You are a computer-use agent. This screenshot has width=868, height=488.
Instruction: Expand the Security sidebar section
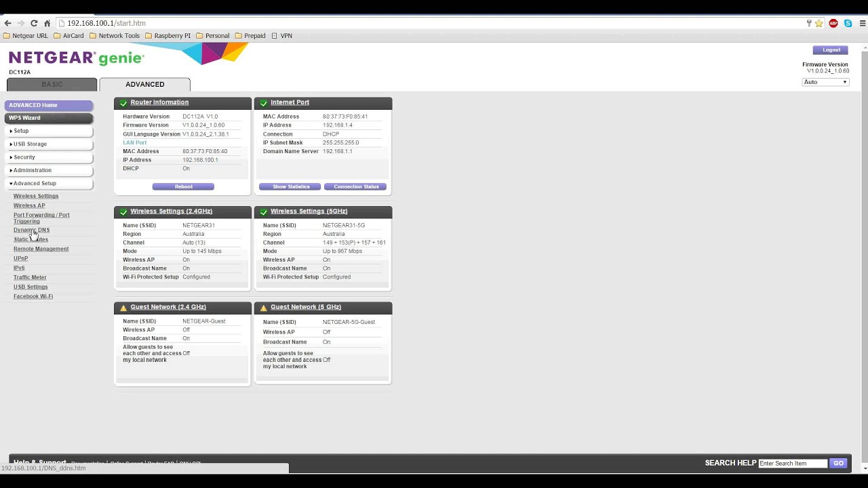pyautogui.click(x=49, y=157)
